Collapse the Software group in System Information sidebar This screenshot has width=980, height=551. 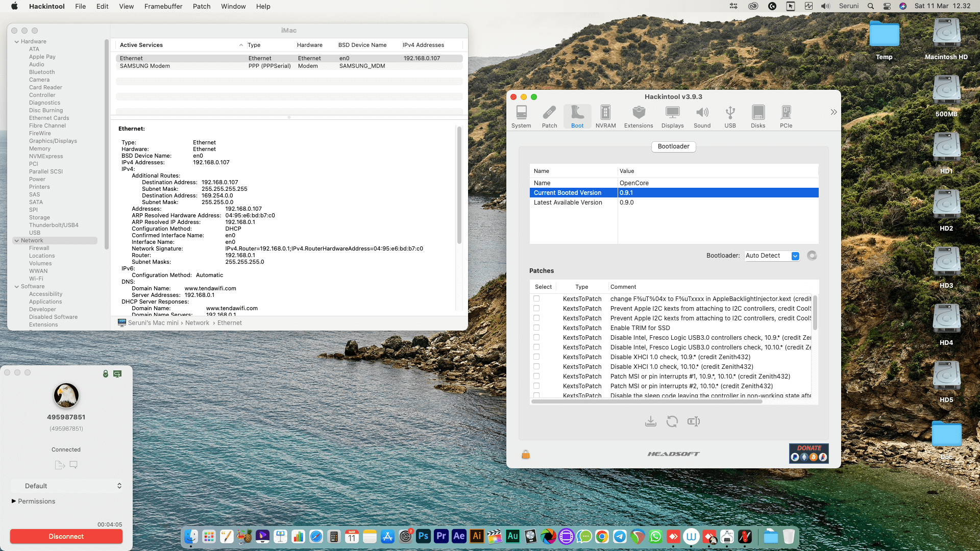tap(17, 286)
